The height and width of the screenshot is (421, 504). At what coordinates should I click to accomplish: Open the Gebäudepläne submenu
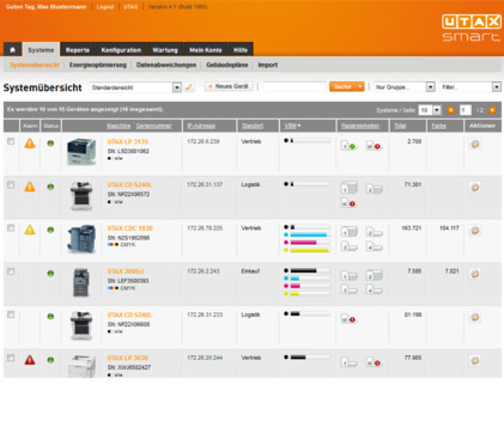[x=227, y=65]
